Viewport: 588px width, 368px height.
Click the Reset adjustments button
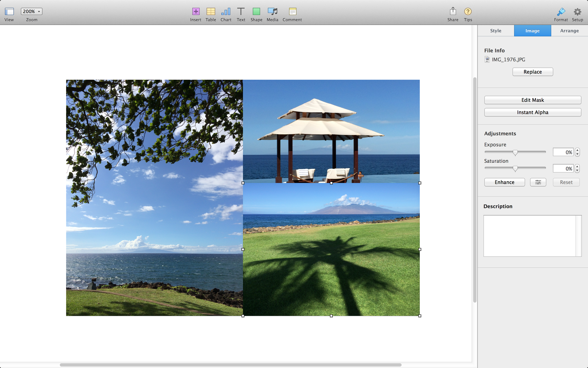click(x=566, y=182)
